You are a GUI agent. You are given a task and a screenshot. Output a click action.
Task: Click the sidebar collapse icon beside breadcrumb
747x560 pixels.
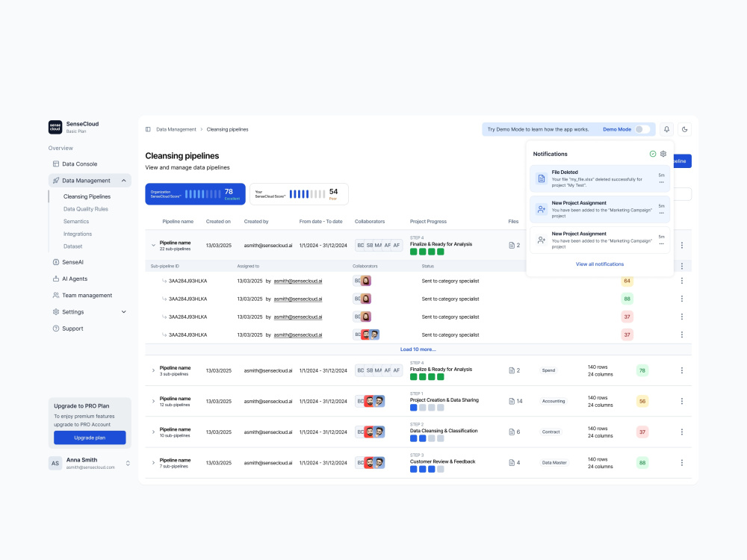coord(148,129)
